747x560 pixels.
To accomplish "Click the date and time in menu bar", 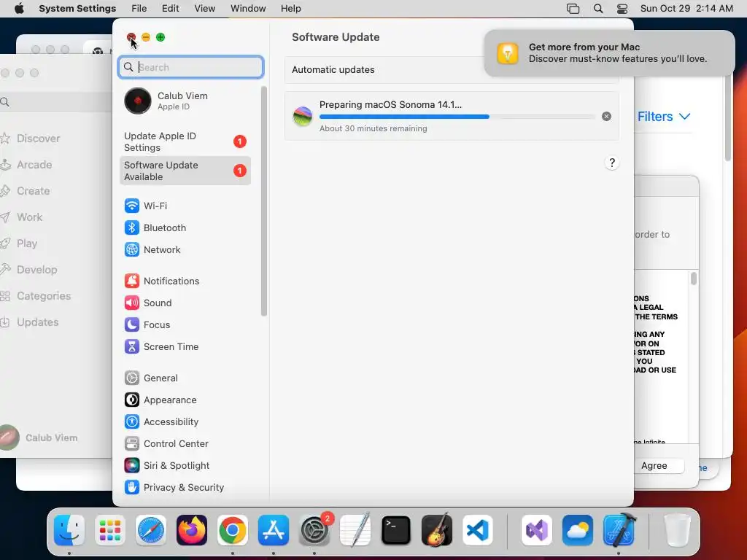I will [686, 9].
